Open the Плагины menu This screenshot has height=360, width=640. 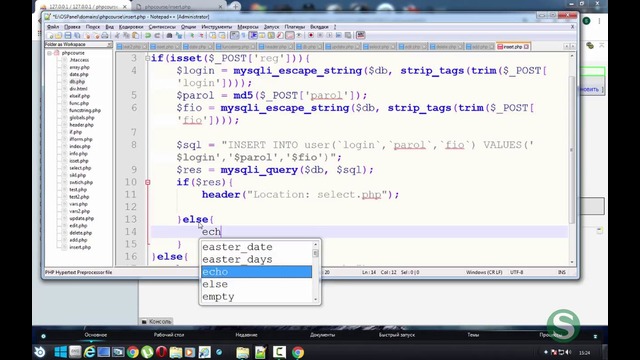click(294, 27)
